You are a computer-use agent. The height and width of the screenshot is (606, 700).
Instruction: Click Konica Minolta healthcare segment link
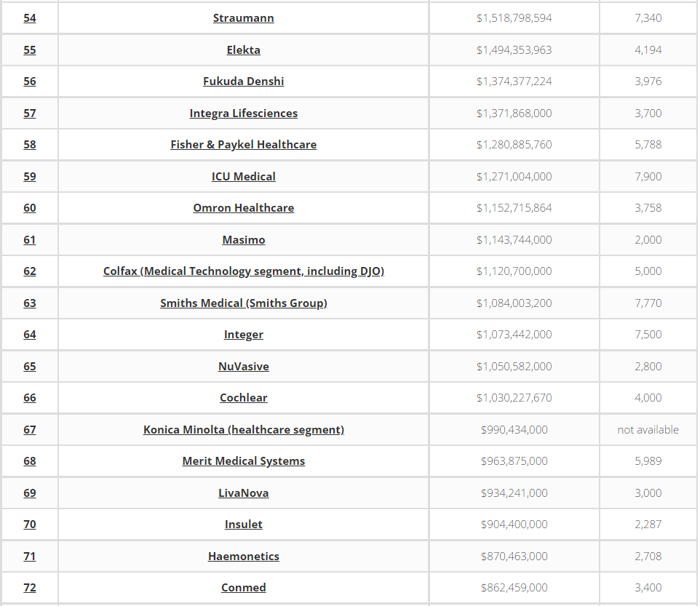point(243,430)
